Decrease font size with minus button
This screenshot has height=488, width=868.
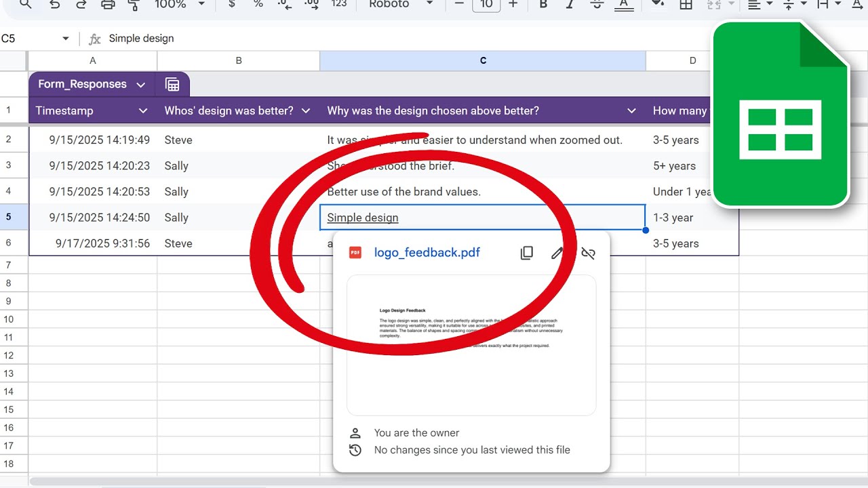click(x=459, y=4)
